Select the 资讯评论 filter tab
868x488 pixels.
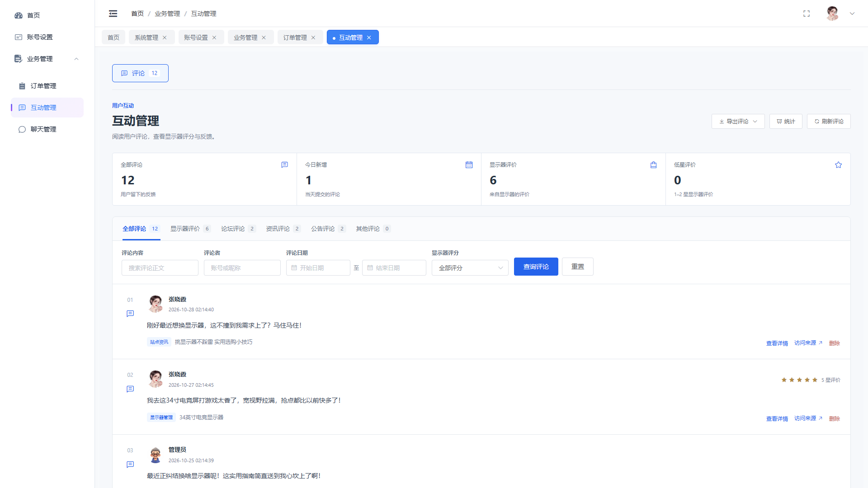tap(283, 229)
